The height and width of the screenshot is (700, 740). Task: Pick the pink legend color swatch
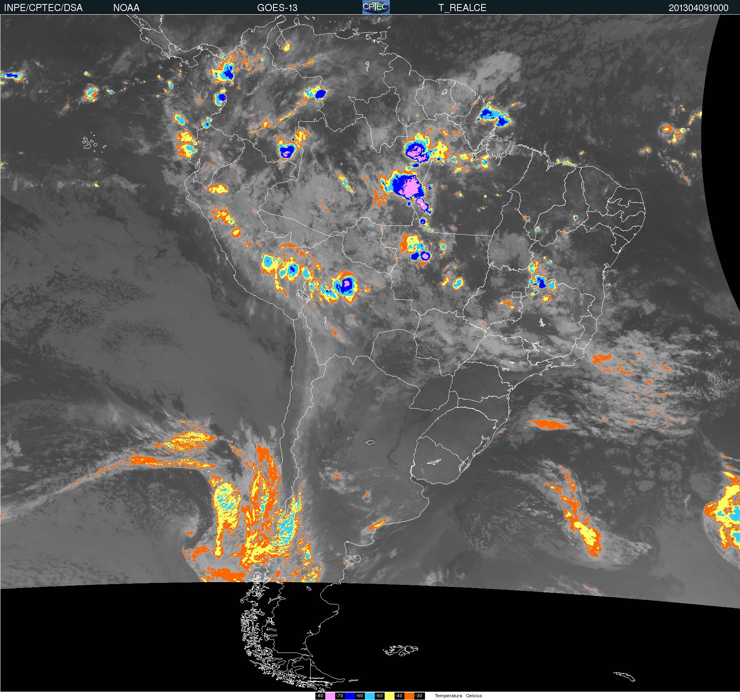pyautogui.click(x=330, y=696)
